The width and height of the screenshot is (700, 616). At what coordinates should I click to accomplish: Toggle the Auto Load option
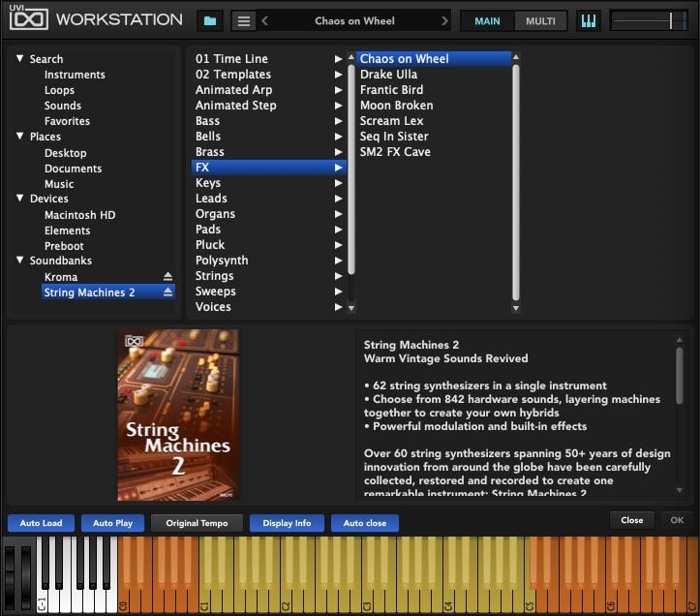41,523
